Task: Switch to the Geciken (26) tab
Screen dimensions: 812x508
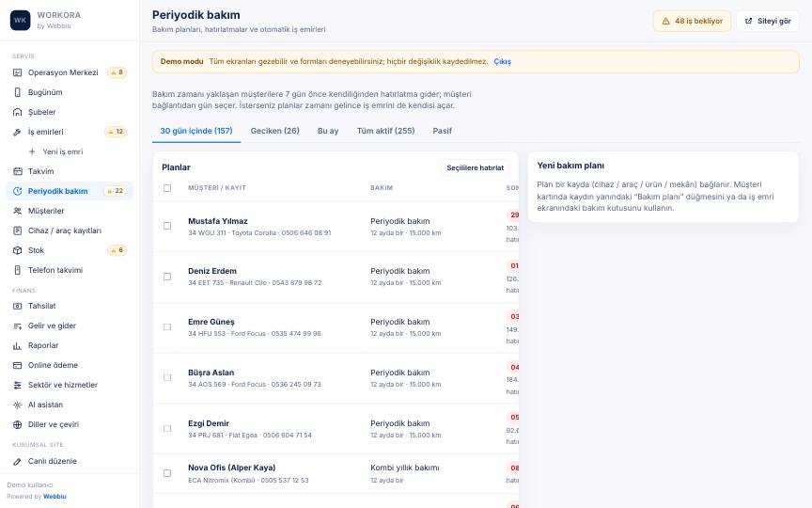Action: pos(275,131)
